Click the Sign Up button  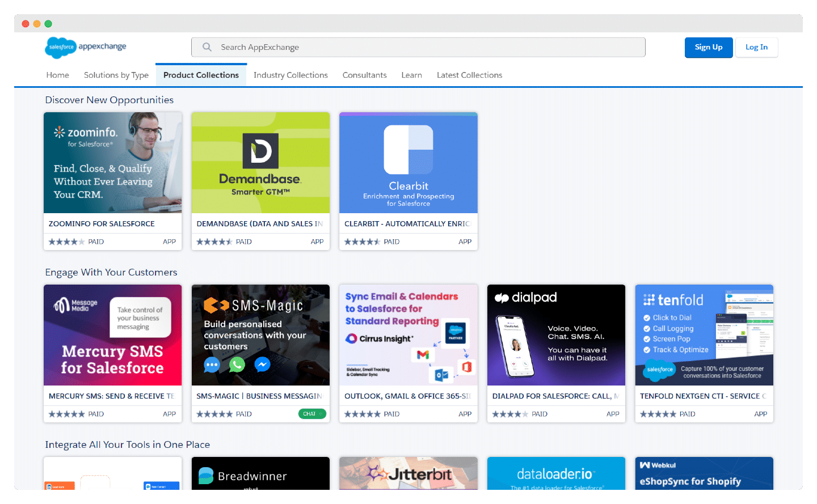pos(709,47)
